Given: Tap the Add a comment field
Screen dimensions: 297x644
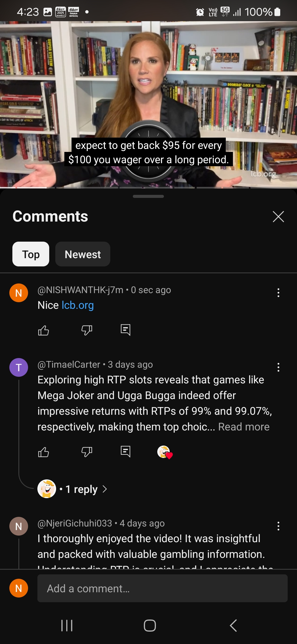Looking at the screenshot, I should [x=163, y=588].
